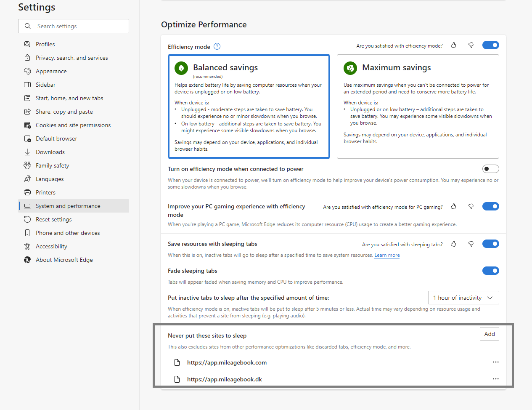This screenshot has width=532, height=410.
Task: Open the 1 hour of inactivity dropdown
Action: 463,298
